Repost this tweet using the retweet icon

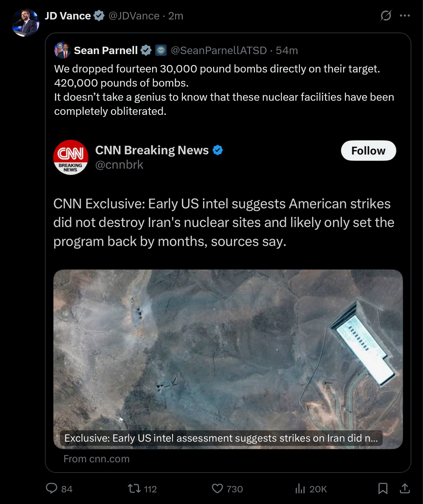134,489
